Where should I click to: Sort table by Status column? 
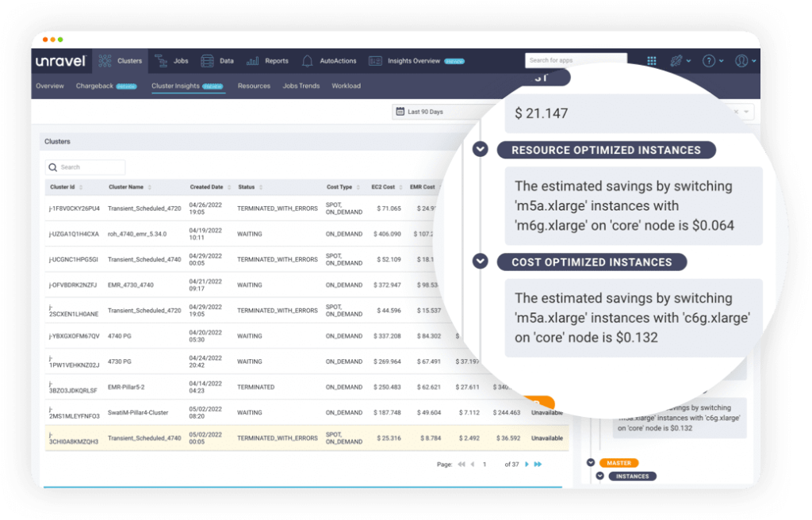[250, 187]
